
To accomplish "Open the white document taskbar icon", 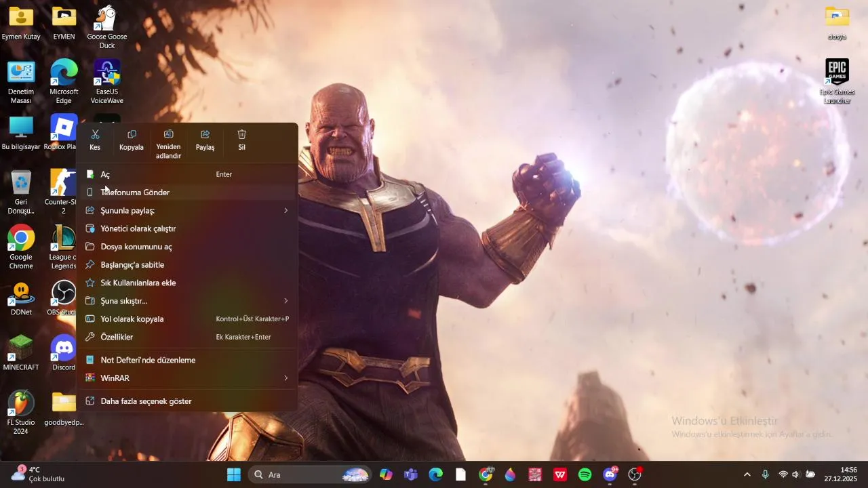I will point(460,474).
